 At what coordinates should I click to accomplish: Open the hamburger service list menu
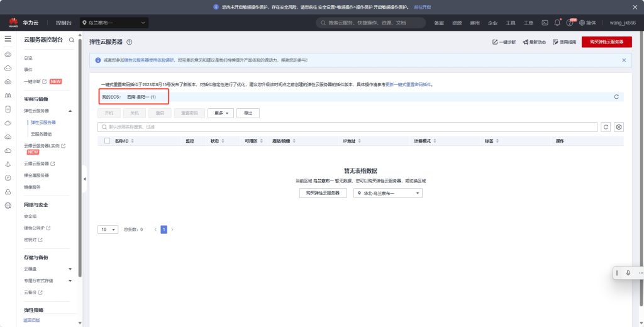pyautogui.click(x=8, y=38)
